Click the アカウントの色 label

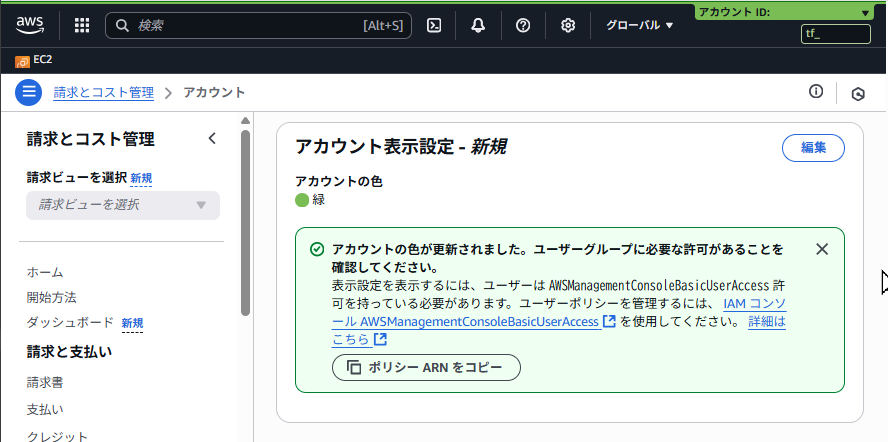click(339, 181)
